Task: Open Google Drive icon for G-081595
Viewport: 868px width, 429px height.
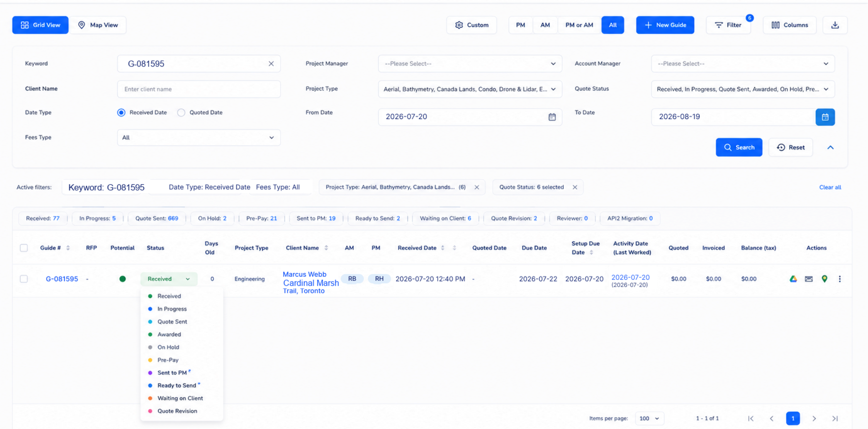Action: pos(793,279)
